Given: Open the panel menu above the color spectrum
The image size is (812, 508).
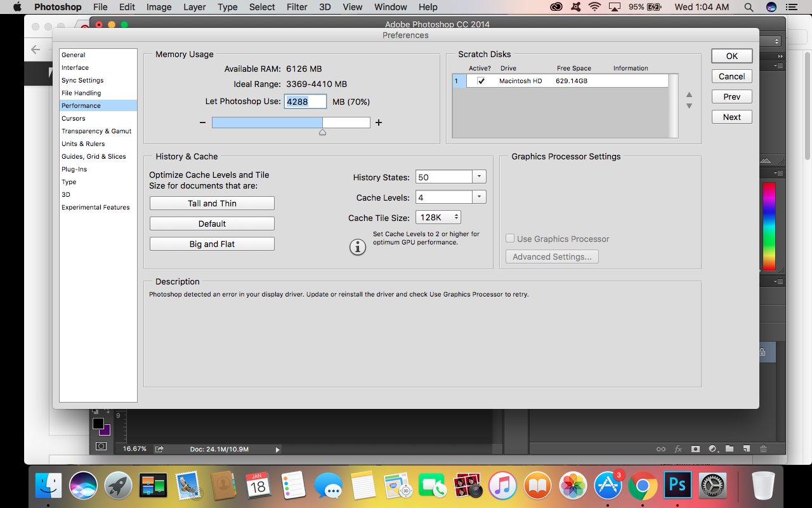Looking at the screenshot, I should (779, 173).
